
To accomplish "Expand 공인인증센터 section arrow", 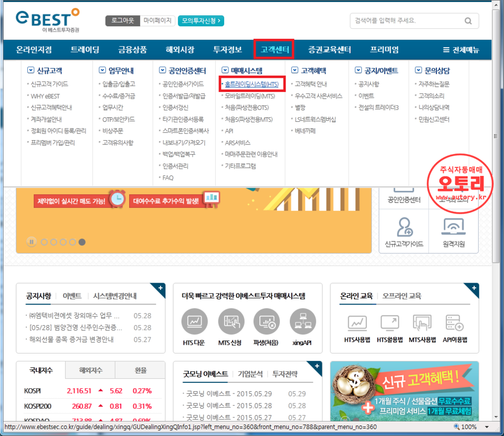I will tap(162, 70).
